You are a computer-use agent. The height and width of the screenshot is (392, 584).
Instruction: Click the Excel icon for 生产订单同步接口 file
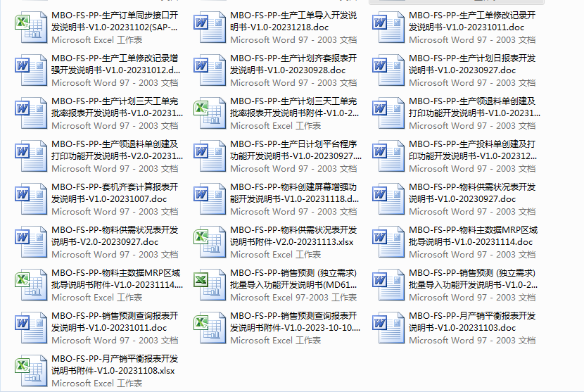[x=29, y=27]
